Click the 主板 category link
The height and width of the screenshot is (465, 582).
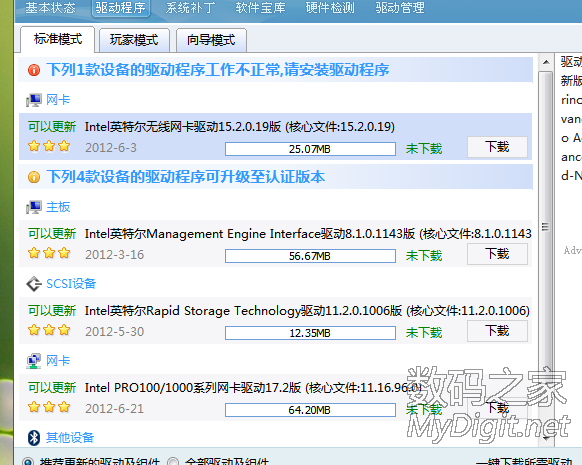tap(58, 207)
